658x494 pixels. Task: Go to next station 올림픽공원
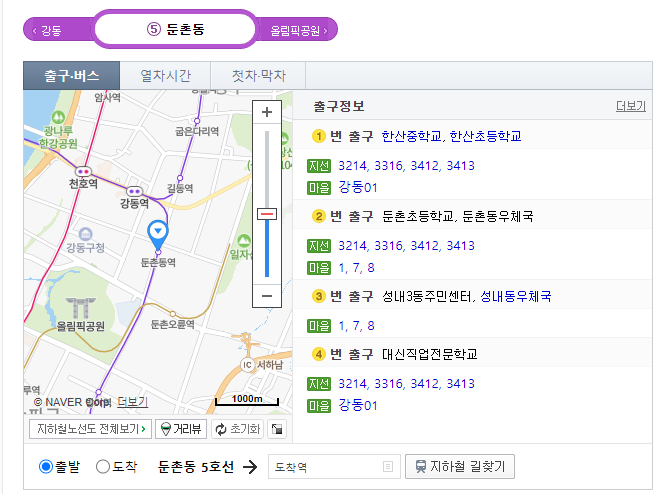(296, 30)
